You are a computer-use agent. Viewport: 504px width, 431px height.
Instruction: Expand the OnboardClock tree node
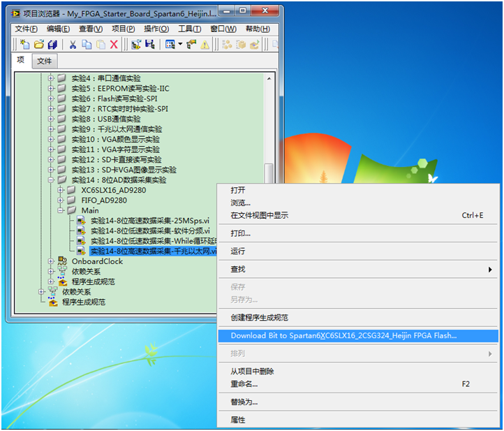51,261
